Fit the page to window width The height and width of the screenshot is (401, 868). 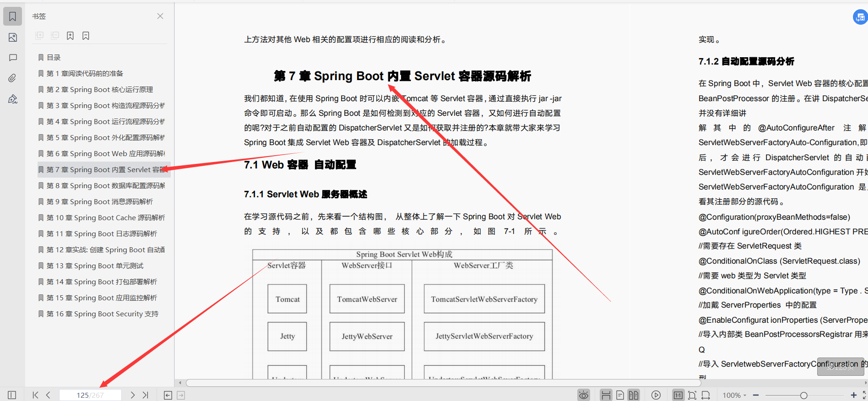pyautogui.click(x=705, y=395)
